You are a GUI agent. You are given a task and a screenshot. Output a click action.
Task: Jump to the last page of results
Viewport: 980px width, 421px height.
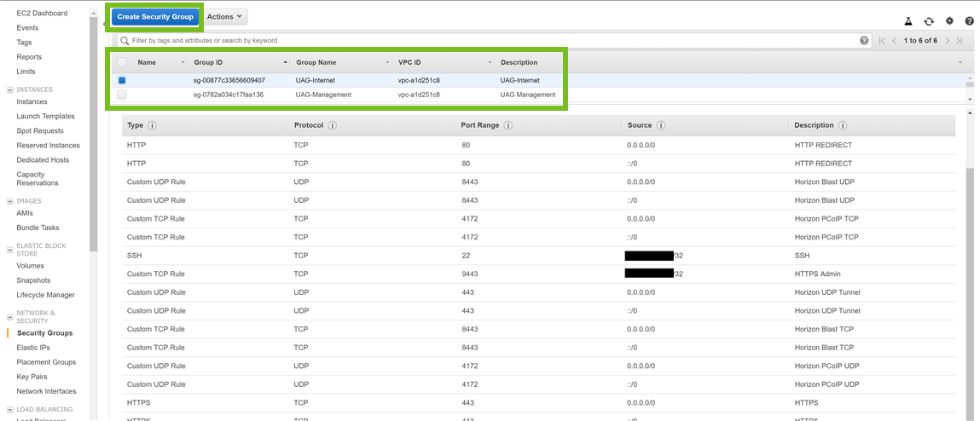pyautogui.click(x=960, y=41)
